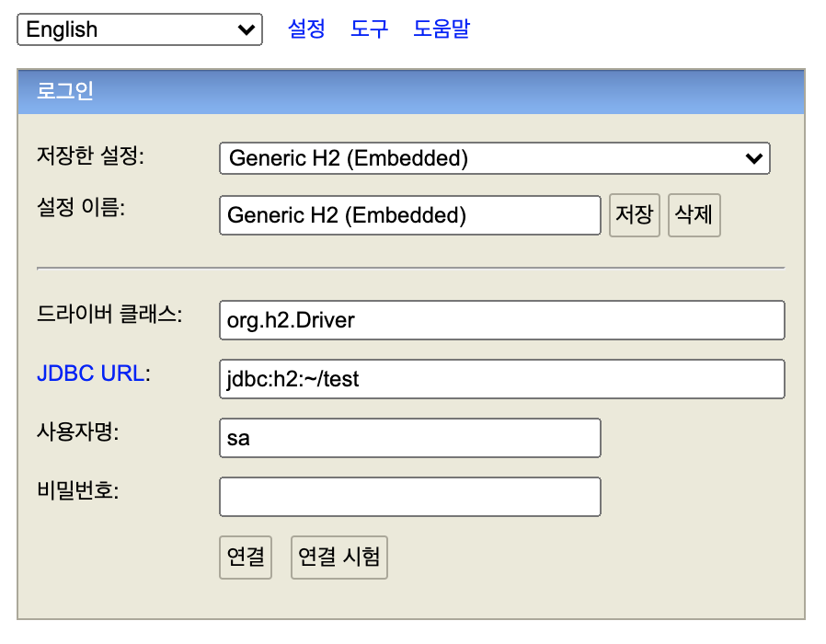
Task: Open the 도움말 link
Action: point(442,29)
